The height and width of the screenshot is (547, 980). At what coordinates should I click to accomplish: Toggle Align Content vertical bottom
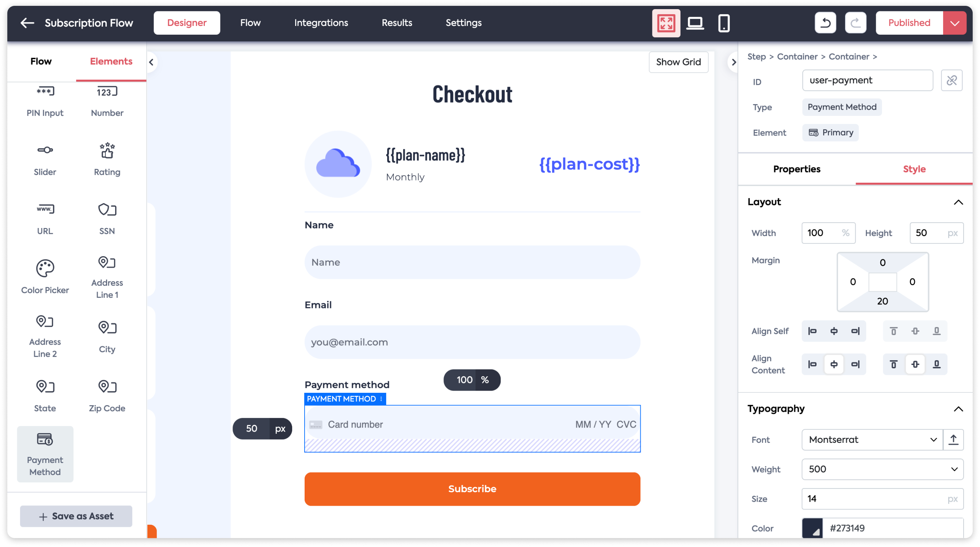(x=936, y=364)
